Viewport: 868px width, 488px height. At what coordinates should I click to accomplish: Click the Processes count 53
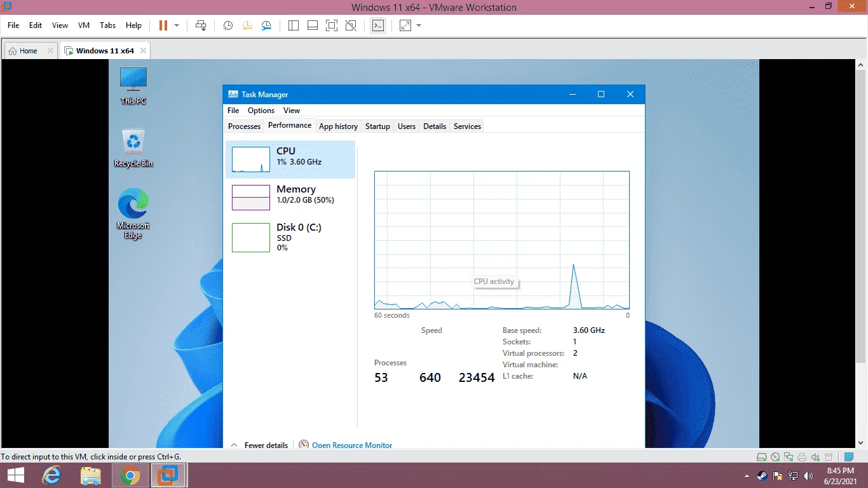tap(381, 377)
